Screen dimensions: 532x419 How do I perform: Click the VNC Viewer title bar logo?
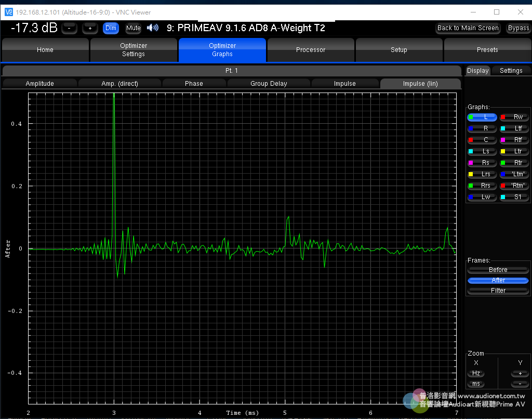pyautogui.click(x=8, y=11)
